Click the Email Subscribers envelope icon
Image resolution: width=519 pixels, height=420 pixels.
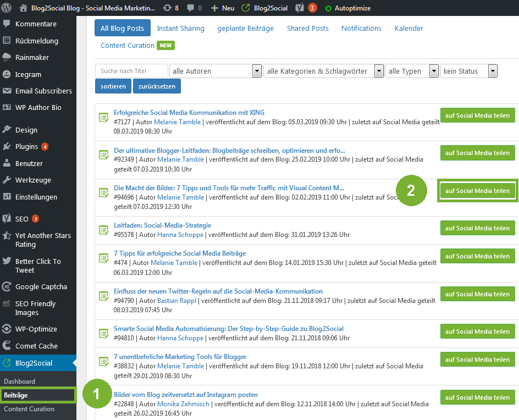[x=7, y=91]
